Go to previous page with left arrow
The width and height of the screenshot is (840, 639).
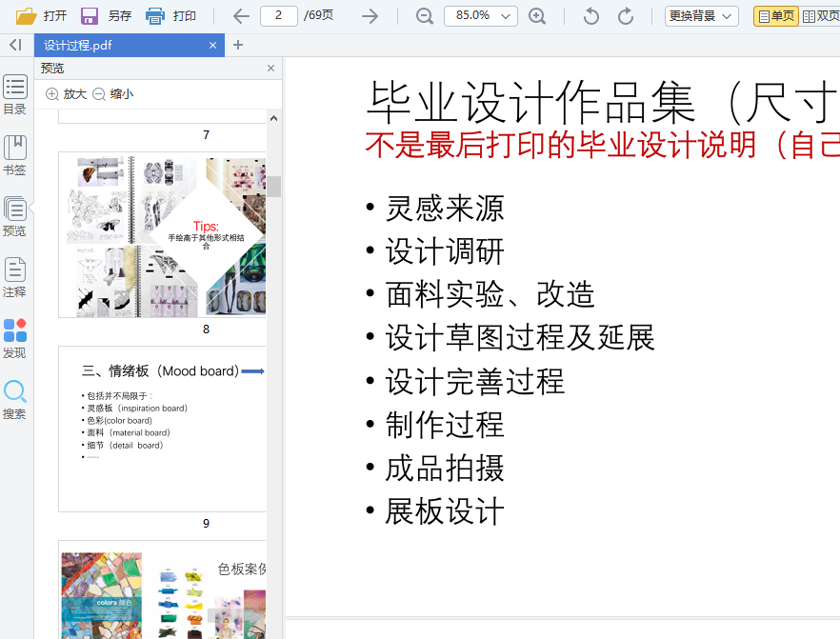(x=241, y=15)
